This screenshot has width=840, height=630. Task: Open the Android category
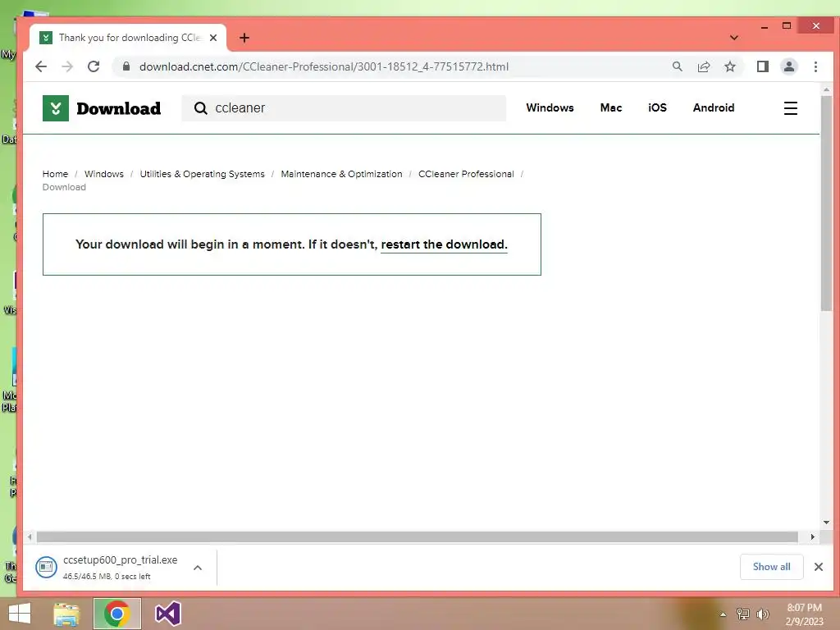click(x=714, y=107)
